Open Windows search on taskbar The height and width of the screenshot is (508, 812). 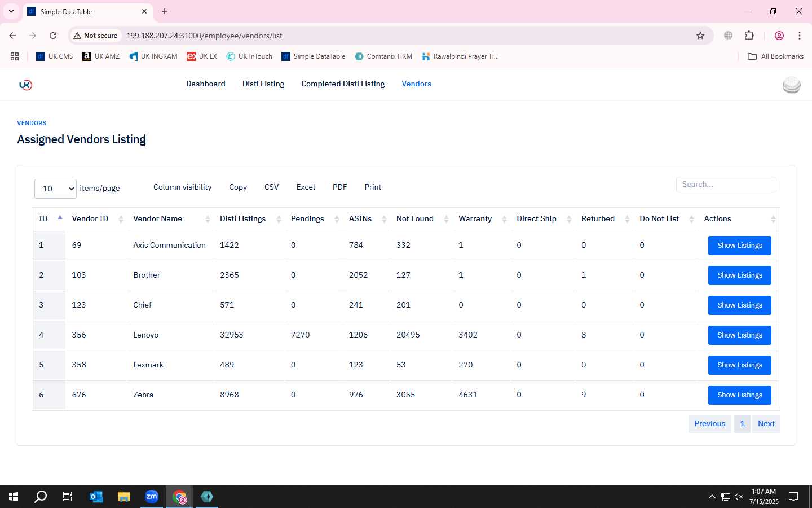pyautogui.click(x=41, y=497)
